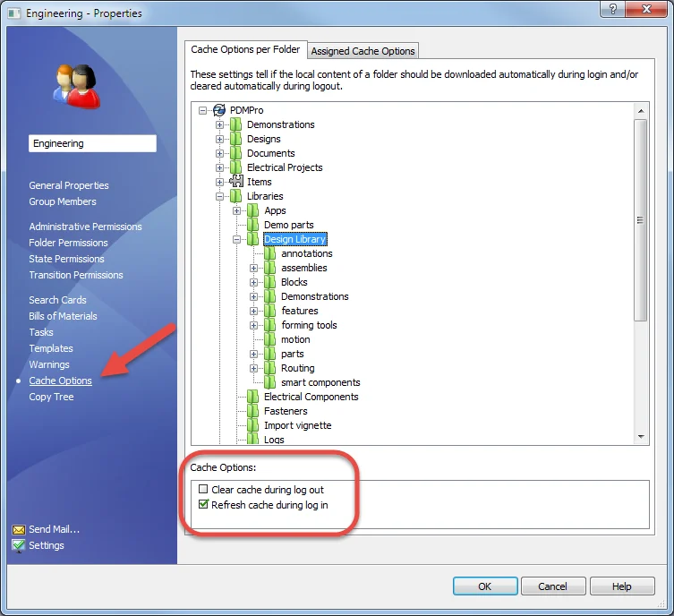Open Group Members page
674x616 pixels.
(x=63, y=201)
